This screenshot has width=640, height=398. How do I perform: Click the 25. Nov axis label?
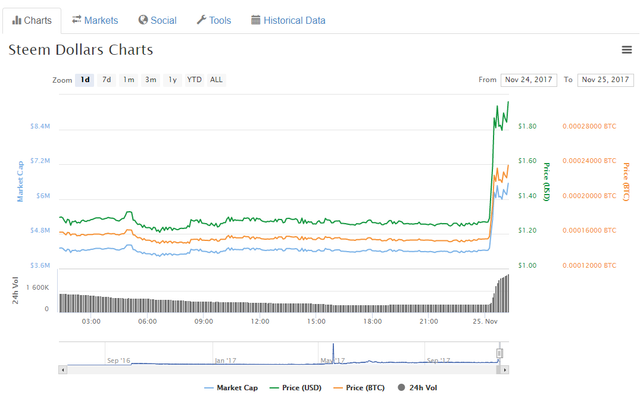(x=485, y=322)
